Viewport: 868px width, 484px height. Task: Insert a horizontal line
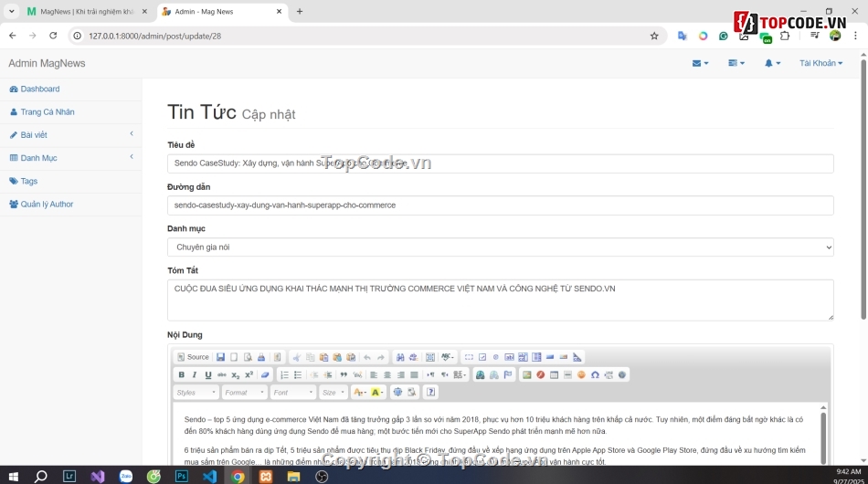pos(567,375)
